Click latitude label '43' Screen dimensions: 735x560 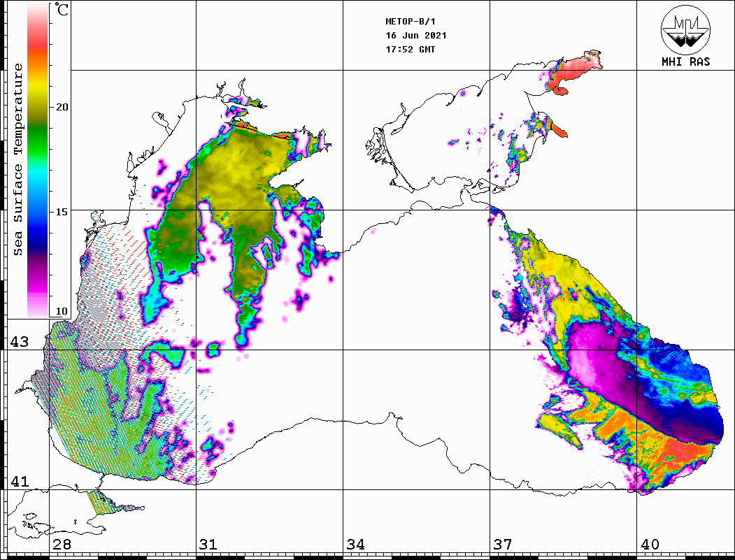20,342
